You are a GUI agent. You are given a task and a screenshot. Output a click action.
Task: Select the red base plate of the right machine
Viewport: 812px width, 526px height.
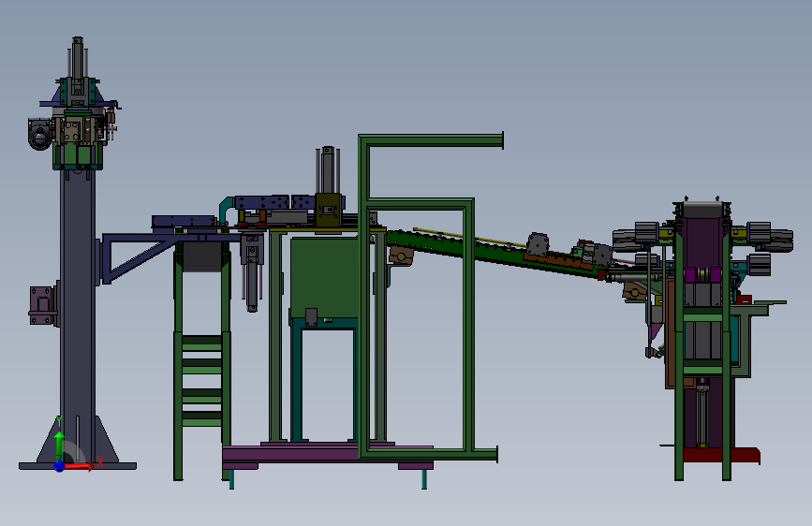721,455
